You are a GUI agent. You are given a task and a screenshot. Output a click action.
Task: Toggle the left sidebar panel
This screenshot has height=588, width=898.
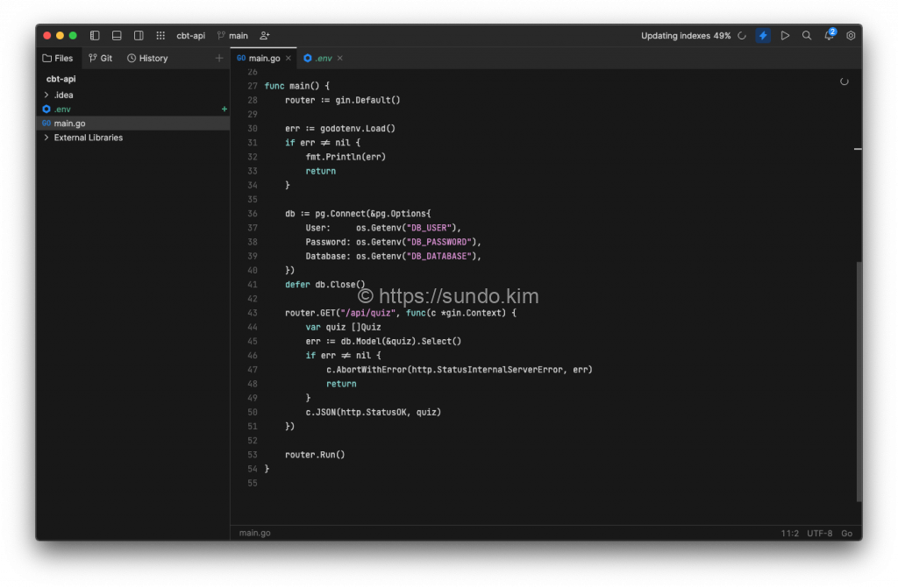(x=95, y=36)
